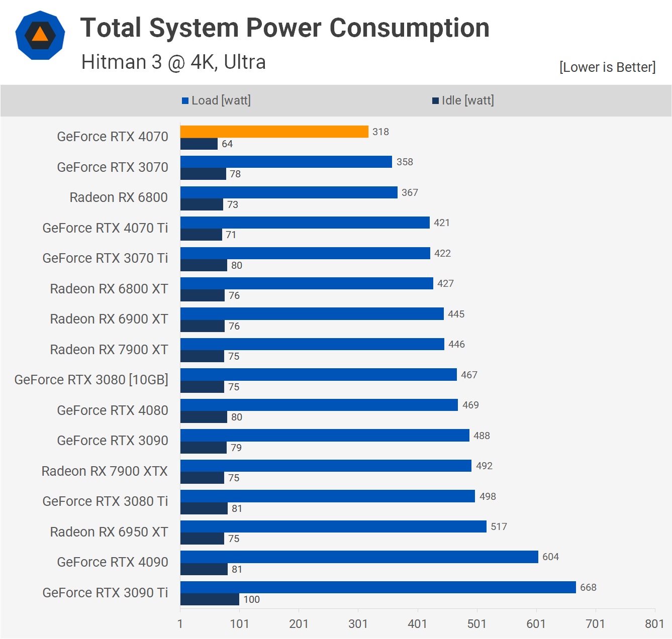Click the 'Load [watt]' legend label
Image resolution: width=672 pixels, height=639 pixels.
221,100
